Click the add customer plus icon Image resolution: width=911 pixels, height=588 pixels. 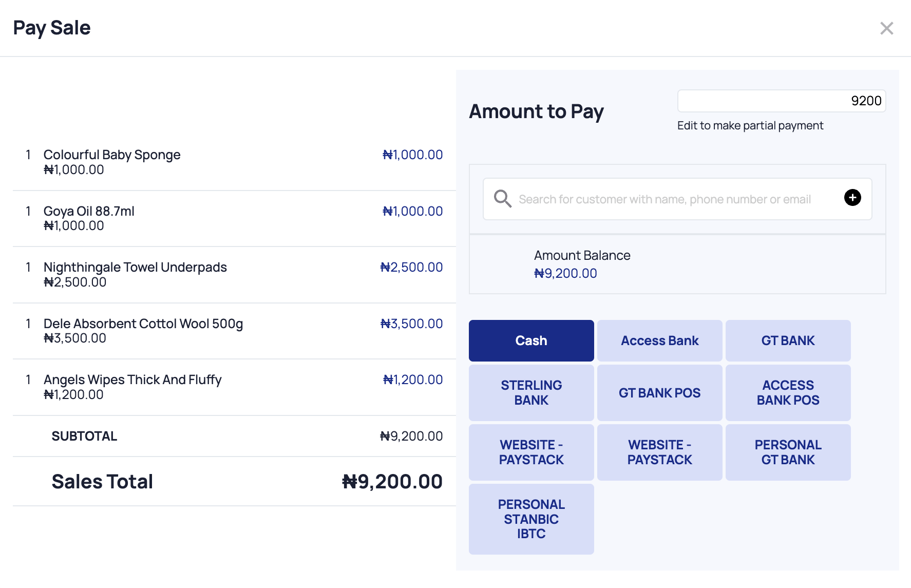[852, 198]
